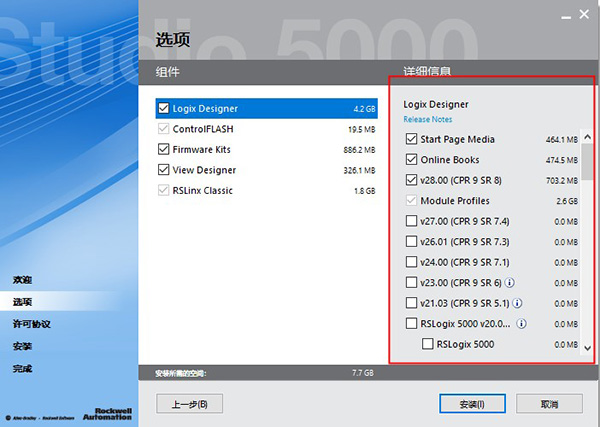This screenshot has width=600, height=427.
Task: Click the 2.6 GB Module Profiles size
Action: tap(567, 201)
